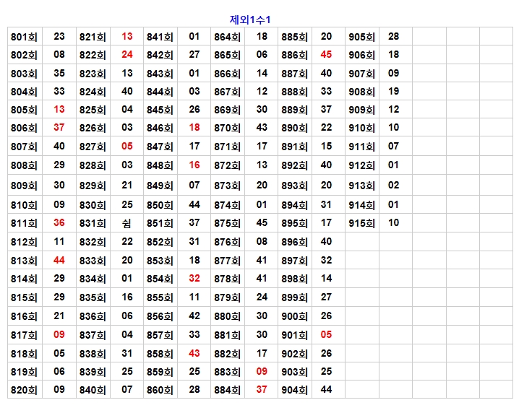
Task: Select the red 18 next to 846회
Action: (194, 128)
